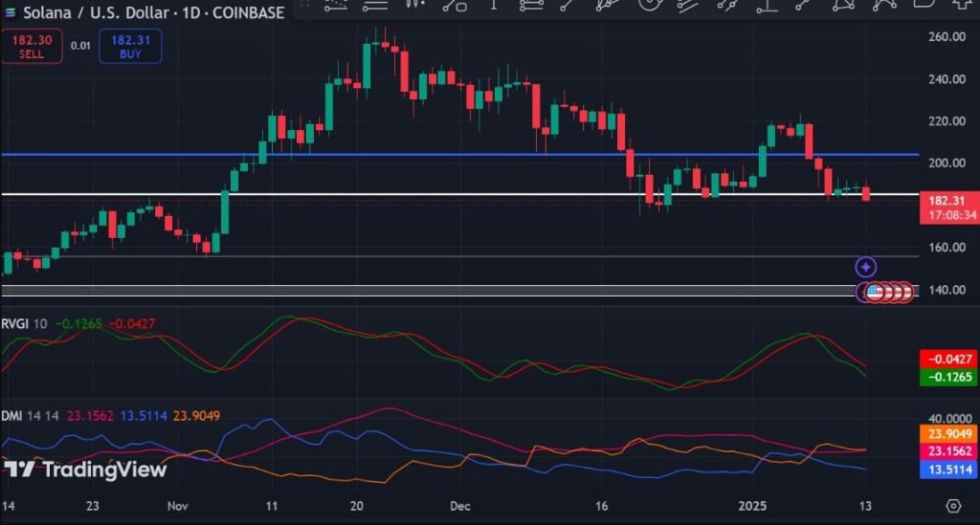This screenshot has width=980, height=525.
Task: Click the drag handle dots of the drawing toolbar
Action: click(305, 4)
